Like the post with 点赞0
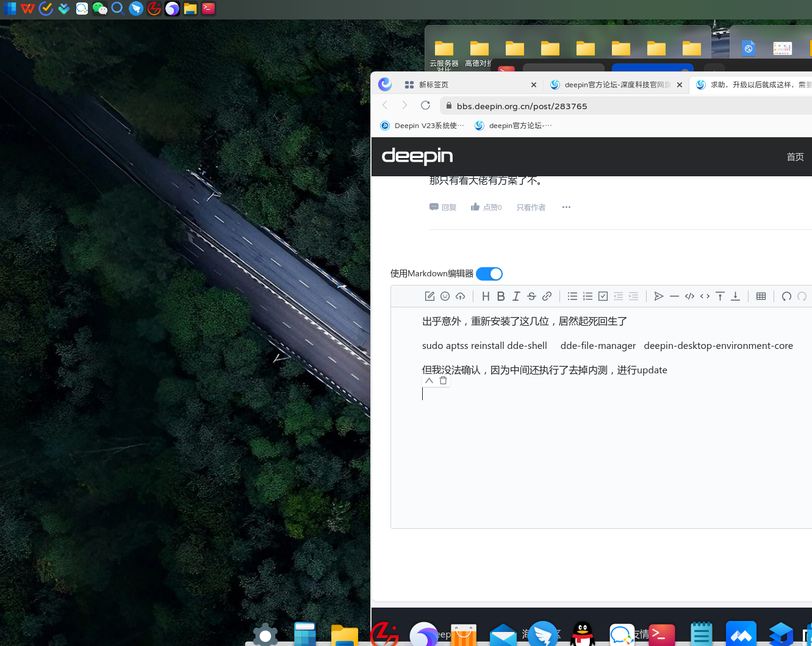This screenshot has width=812, height=646. tap(486, 207)
